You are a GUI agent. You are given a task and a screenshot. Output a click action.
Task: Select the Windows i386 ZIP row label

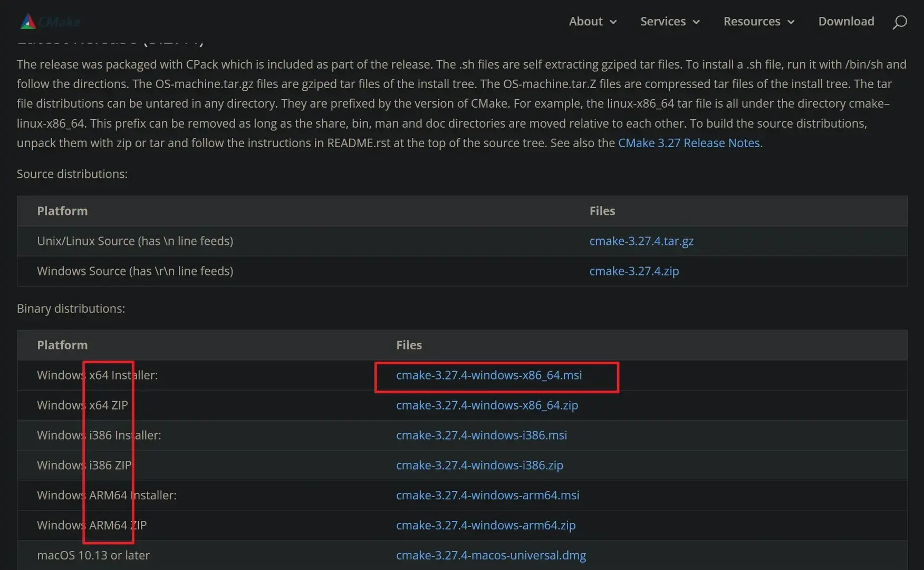coord(84,465)
